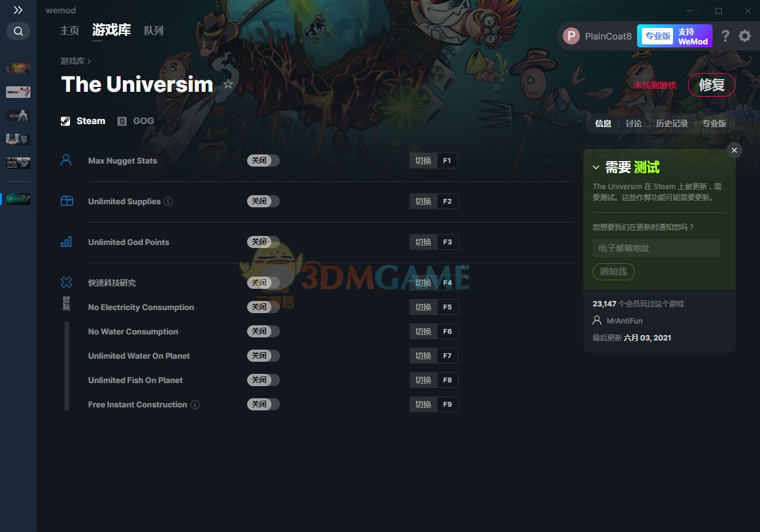The image size is (760, 532).
Task: Click the F9 hotkey box
Action: pyautogui.click(x=447, y=404)
